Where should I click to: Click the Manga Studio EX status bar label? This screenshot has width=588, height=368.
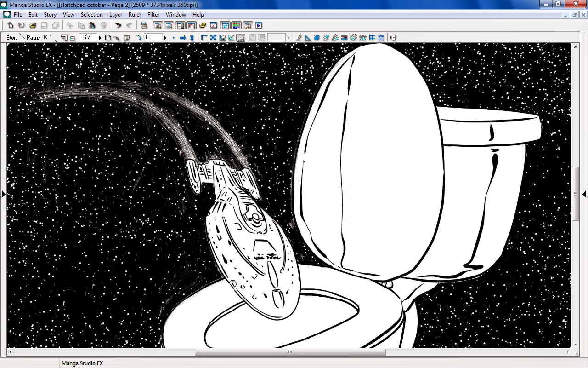click(x=82, y=363)
